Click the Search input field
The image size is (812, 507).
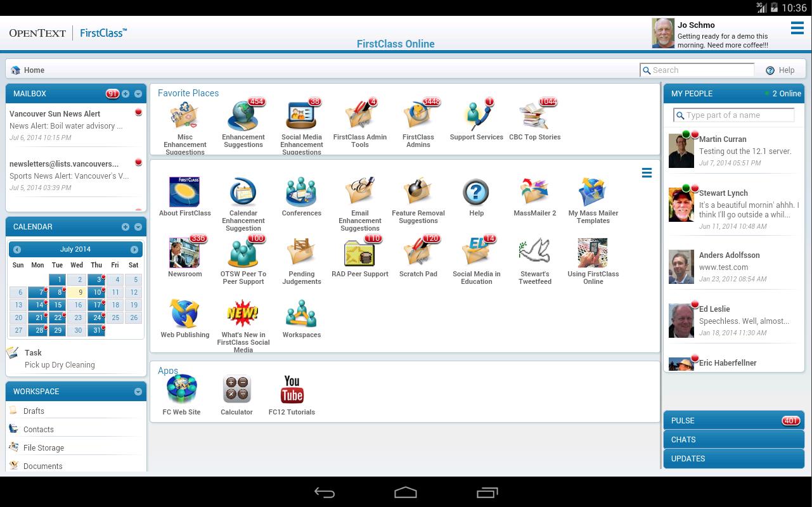pyautogui.click(x=697, y=70)
